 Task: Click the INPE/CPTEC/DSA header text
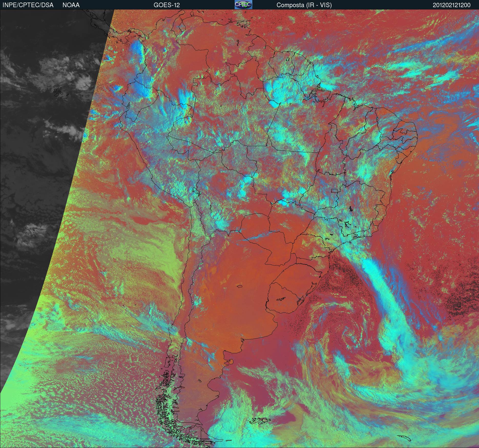click(x=28, y=5)
